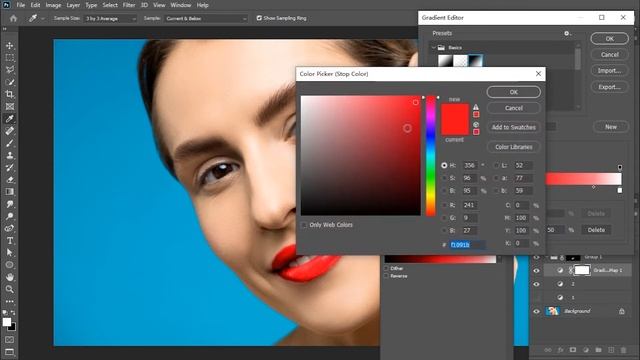
Task: Click the vertical hue slider strip
Action: [431, 156]
